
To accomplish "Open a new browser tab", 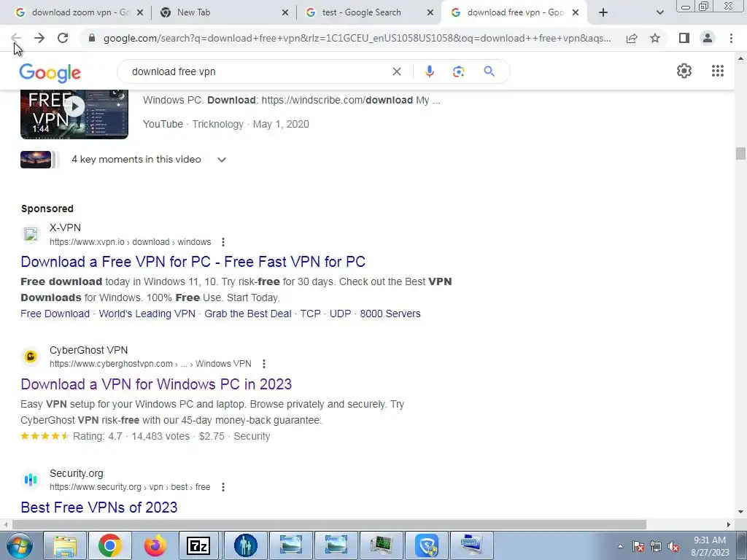I will tap(603, 12).
